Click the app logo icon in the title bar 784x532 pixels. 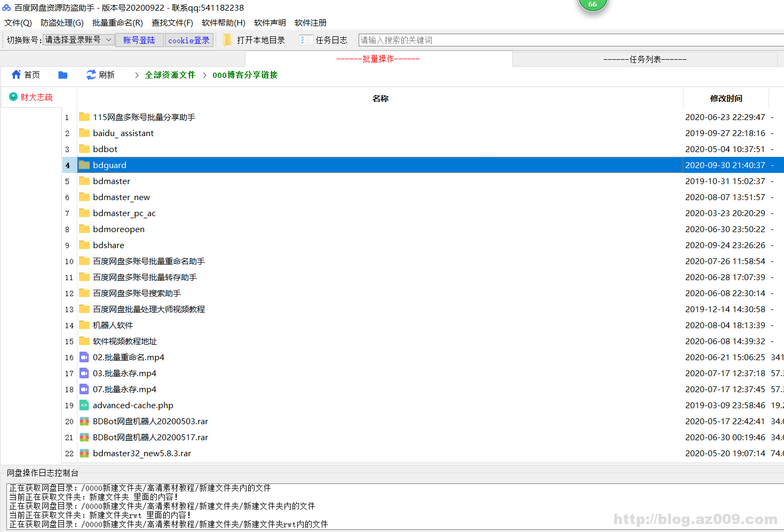(x=7, y=7)
